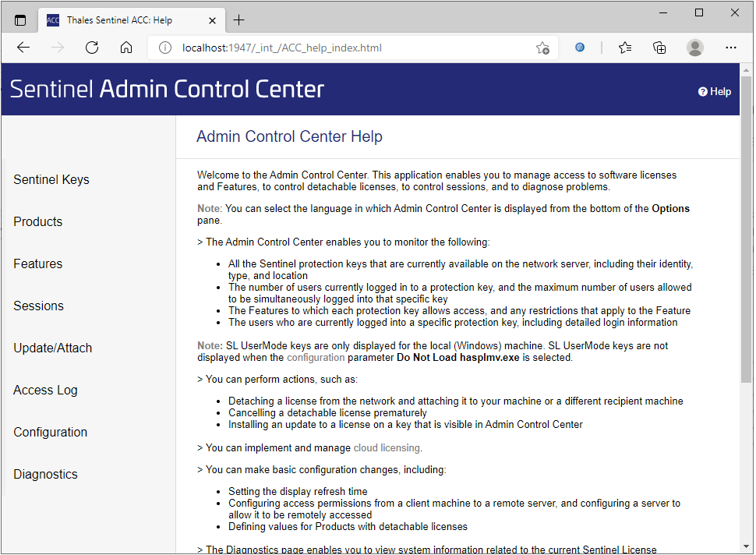Open a new browser tab
The width and height of the screenshot is (756, 555).
click(x=238, y=19)
